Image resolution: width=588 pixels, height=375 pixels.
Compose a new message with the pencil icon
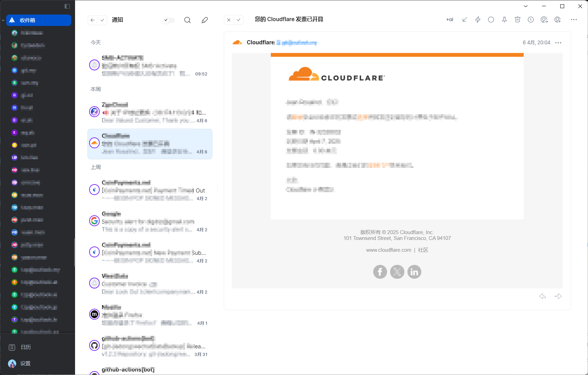click(205, 20)
